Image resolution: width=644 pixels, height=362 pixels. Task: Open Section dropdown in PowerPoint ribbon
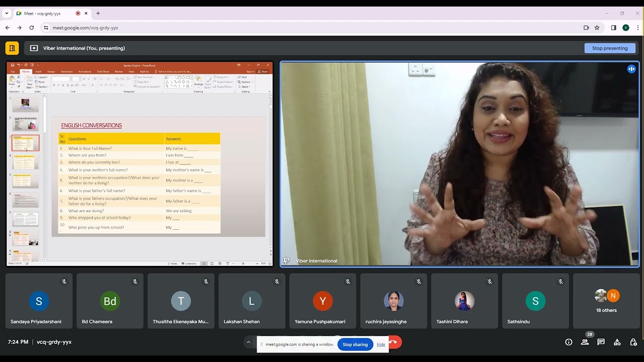42,86
